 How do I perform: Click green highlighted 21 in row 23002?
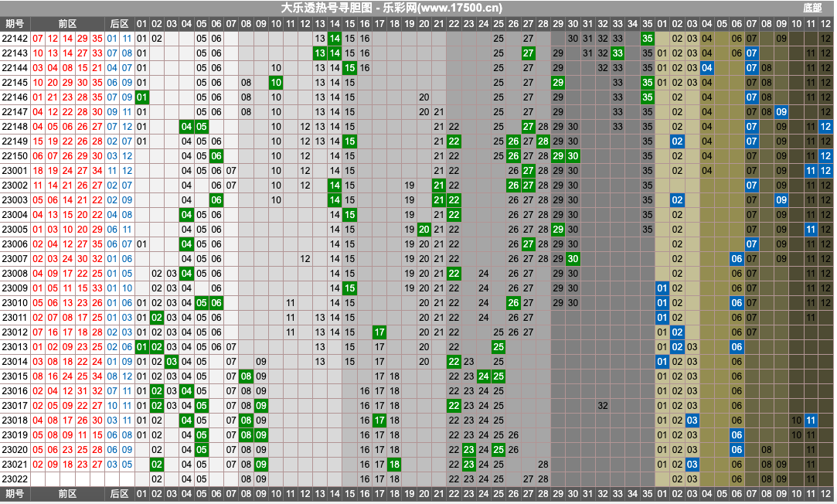click(x=439, y=186)
